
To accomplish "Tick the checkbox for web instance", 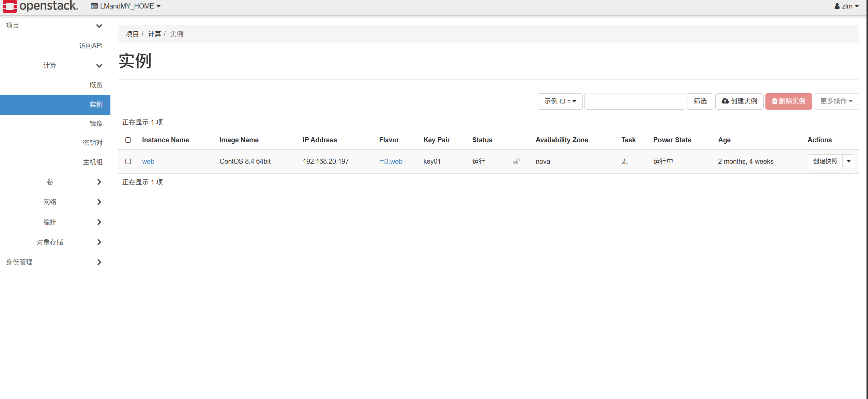I will tap(128, 161).
